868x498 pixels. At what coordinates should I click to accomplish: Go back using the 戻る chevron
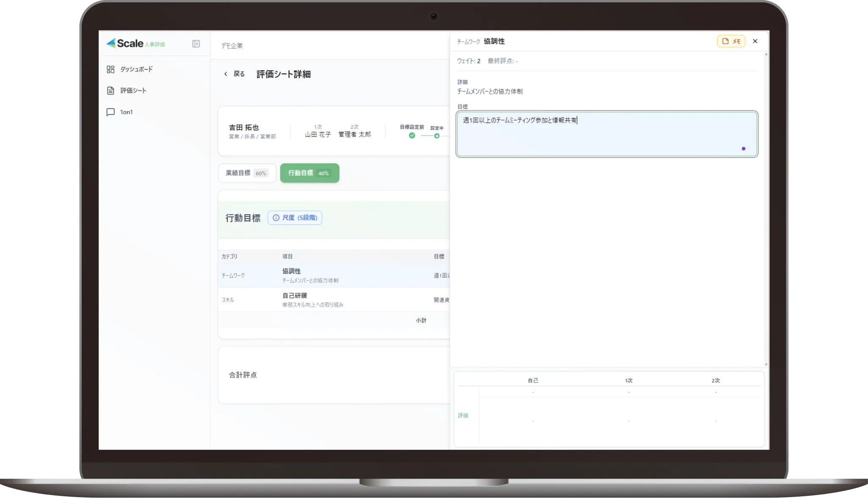(x=226, y=74)
